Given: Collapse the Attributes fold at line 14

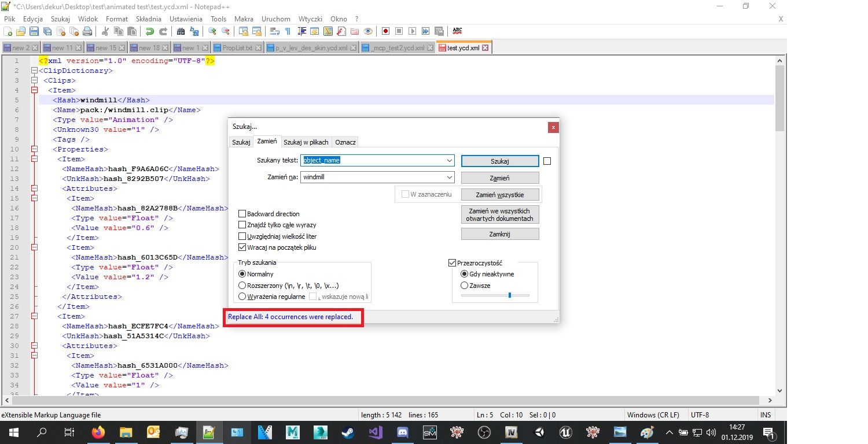Looking at the screenshot, I should coord(34,188).
